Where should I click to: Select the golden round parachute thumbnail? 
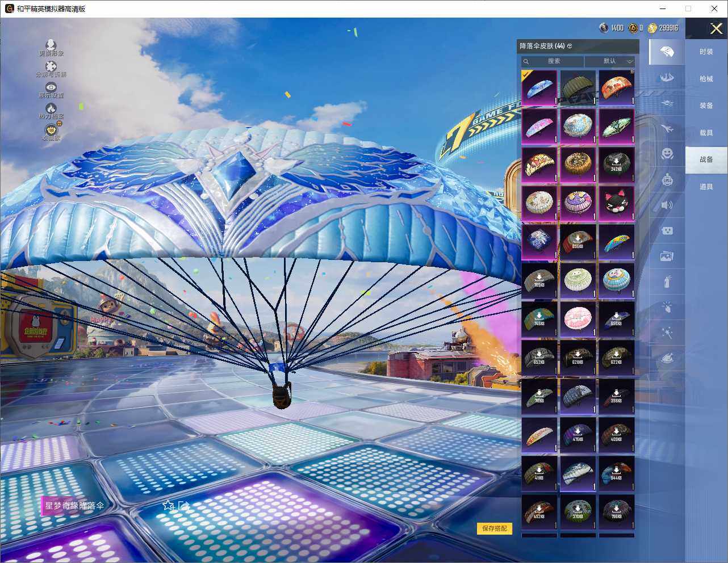tap(578, 164)
